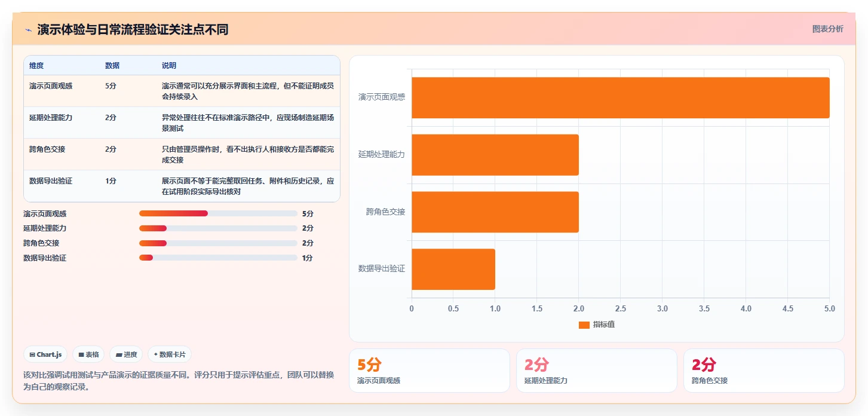
Task: Select the 进度 tag
Action: click(x=126, y=354)
